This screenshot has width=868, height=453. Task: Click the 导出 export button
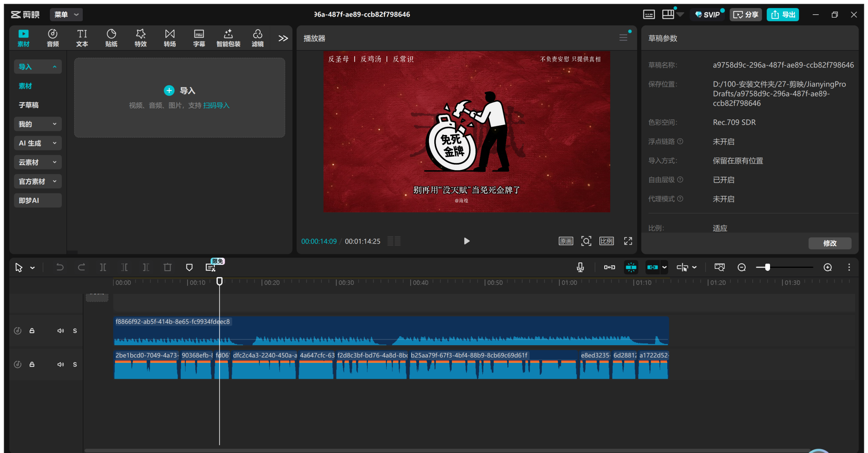click(783, 15)
